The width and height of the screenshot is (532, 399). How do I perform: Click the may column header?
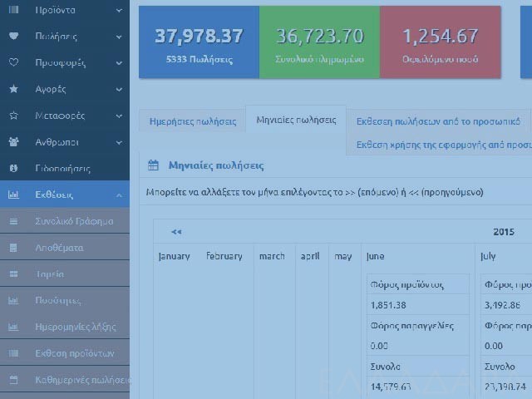click(x=343, y=257)
